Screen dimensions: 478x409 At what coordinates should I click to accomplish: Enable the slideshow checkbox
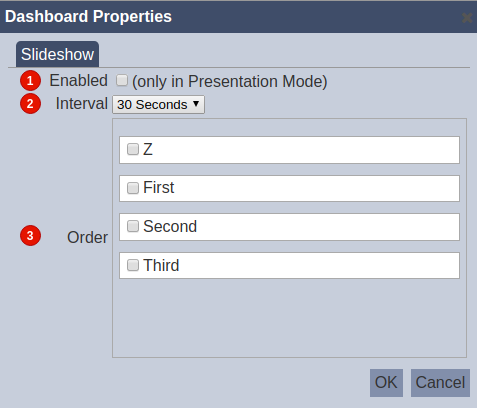122,80
